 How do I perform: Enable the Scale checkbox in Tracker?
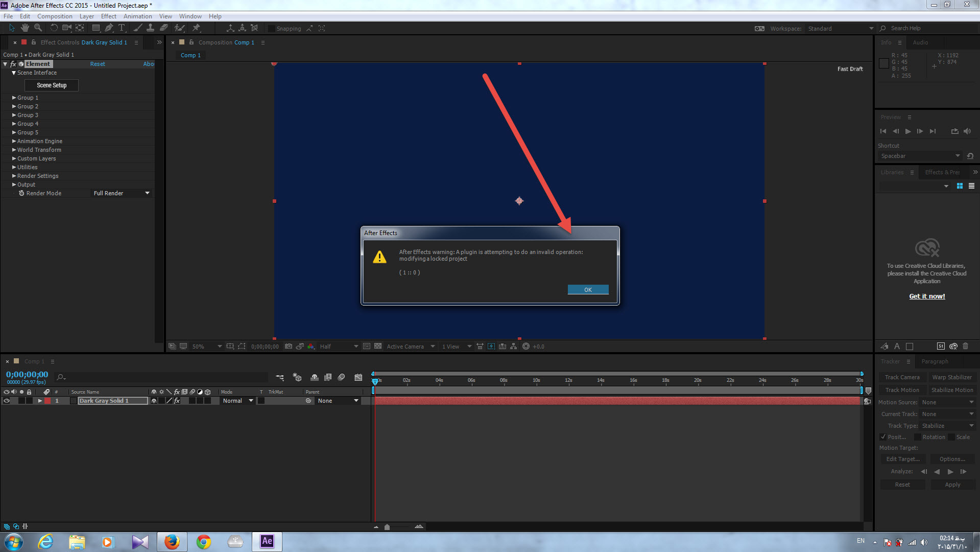(951, 437)
